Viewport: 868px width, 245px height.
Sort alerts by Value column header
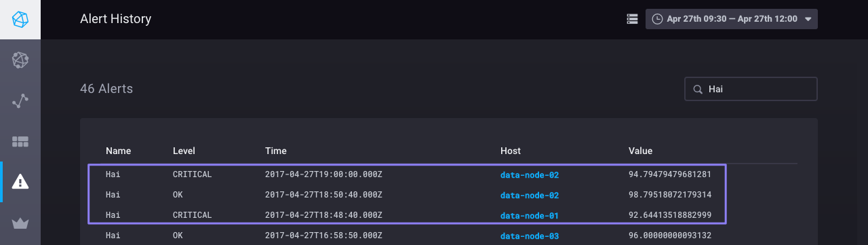point(640,151)
